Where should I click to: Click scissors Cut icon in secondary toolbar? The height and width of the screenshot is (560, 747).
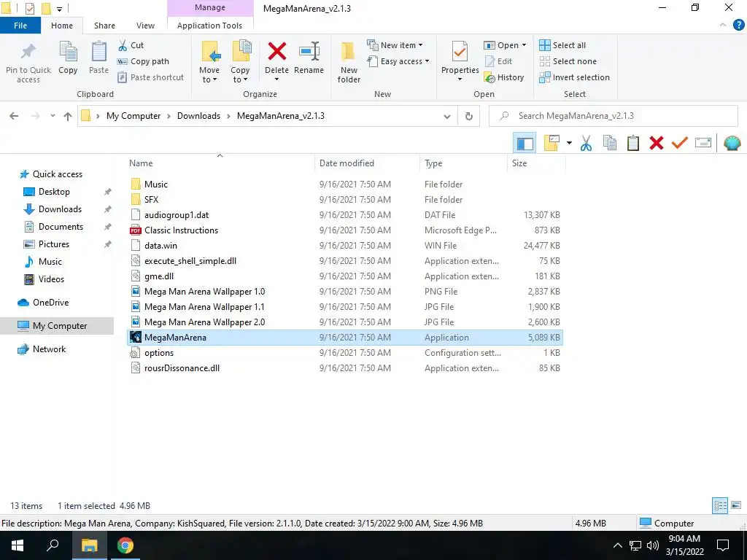[x=586, y=143]
